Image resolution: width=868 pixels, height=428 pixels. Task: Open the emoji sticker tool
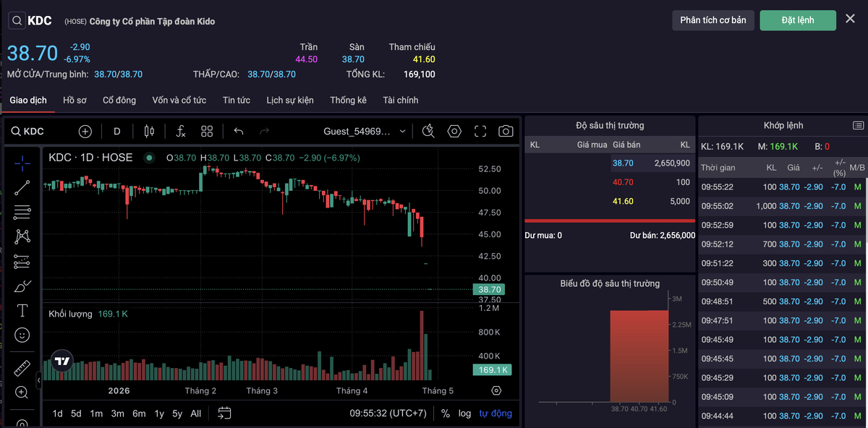click(x=22, y=335)
